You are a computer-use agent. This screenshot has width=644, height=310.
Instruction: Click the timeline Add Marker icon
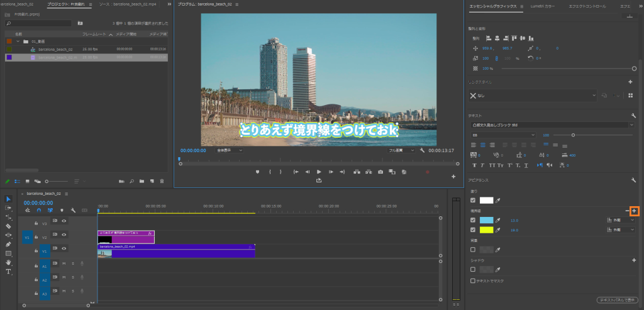(x=62, y=210)
